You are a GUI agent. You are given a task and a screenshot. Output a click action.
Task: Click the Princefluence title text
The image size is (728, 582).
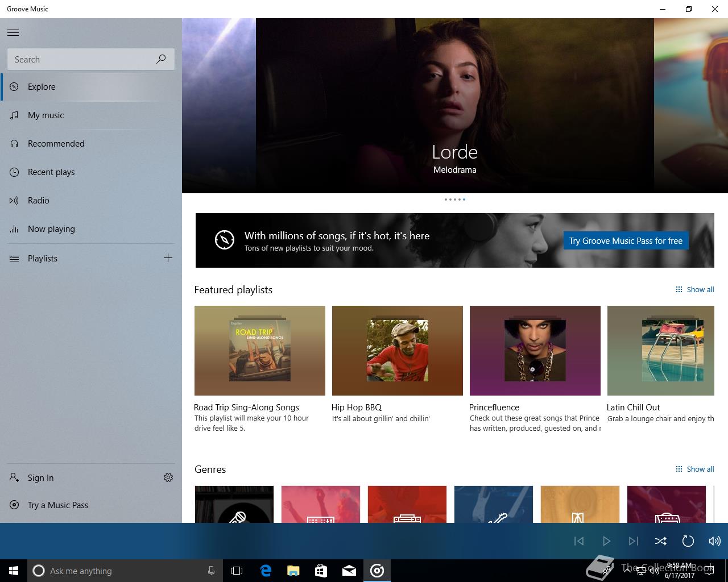[494, 408]
